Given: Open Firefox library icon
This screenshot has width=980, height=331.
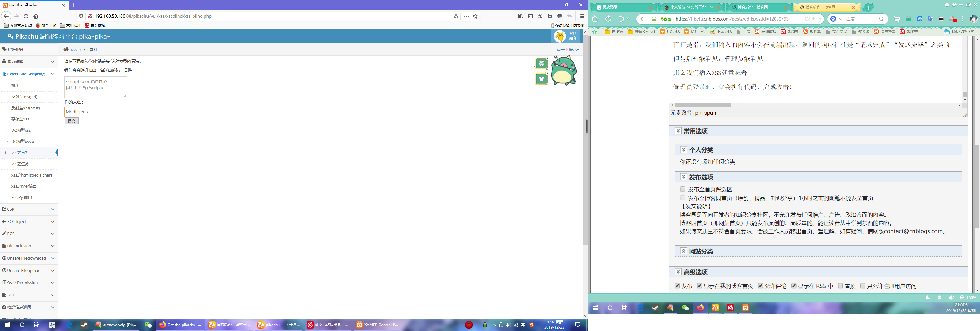Looking at the screenshot, I should [520, 16].
